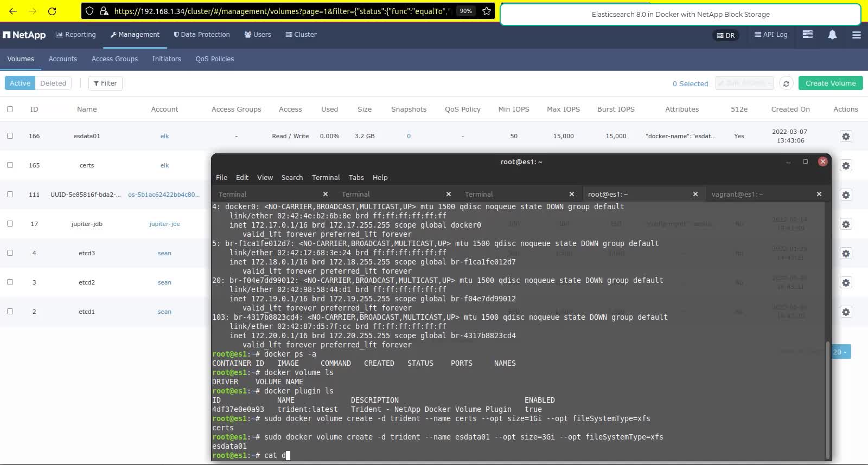
Task: Open actions gear for volume certs
Action: [846, 165]
